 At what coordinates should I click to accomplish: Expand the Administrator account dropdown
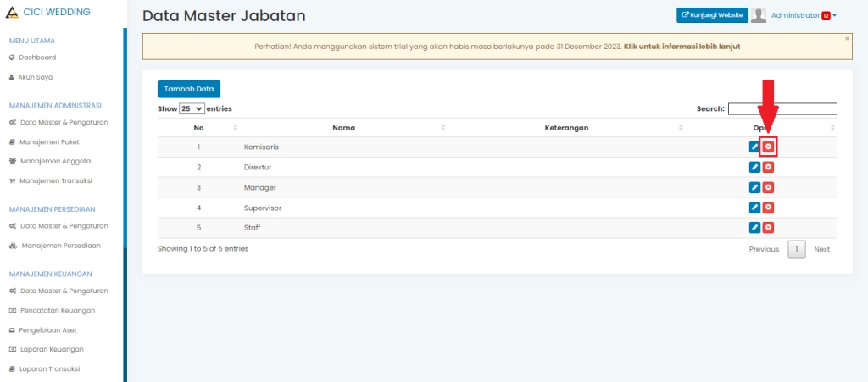tap(835, 15)
